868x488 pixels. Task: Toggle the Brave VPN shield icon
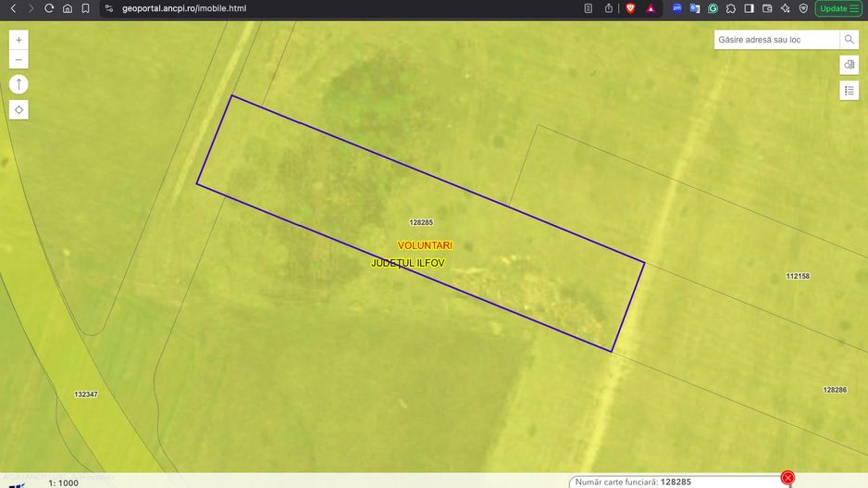pos(803,8)
